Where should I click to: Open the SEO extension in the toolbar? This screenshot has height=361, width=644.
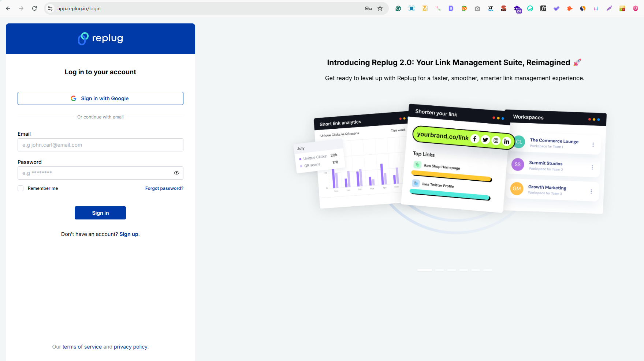[x=503, y=8]
